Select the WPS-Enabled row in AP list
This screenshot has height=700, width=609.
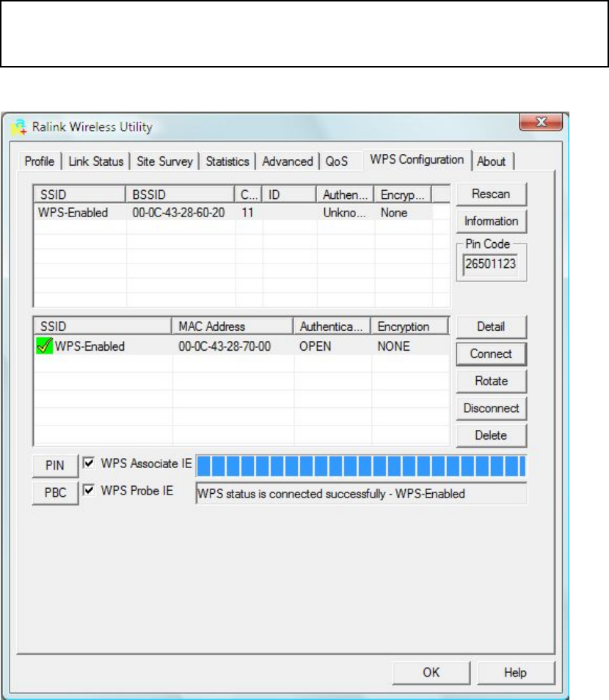[241, 213]
